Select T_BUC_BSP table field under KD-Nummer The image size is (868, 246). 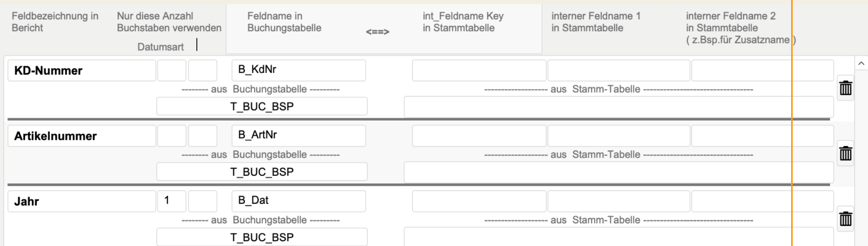(x=262, y=107)
